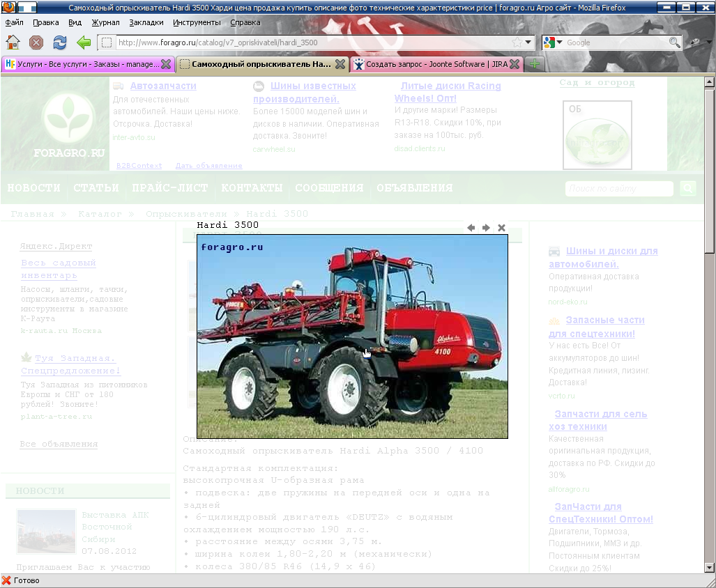
Task: Show next image in lightbox
Action: pos(487,228)
